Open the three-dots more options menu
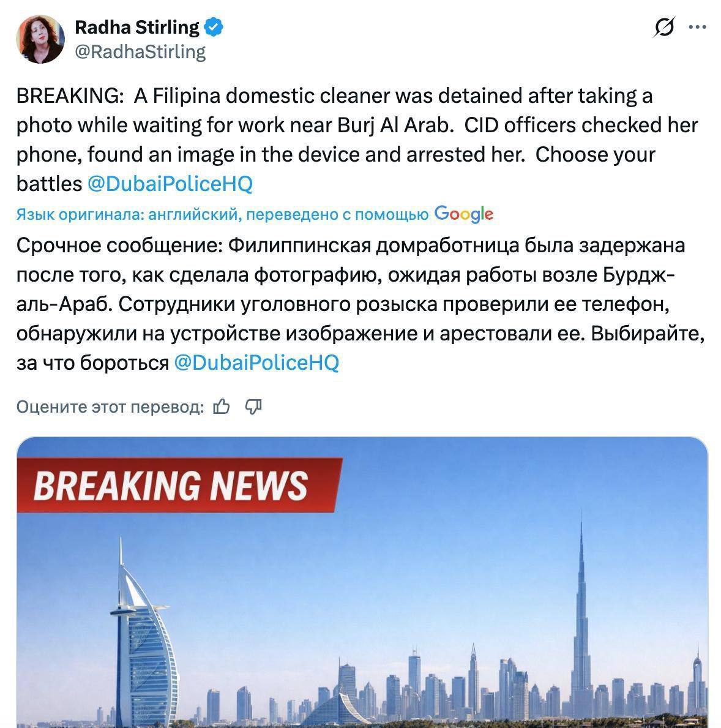This screenshot has width=721, height=728. coord(697,27)
